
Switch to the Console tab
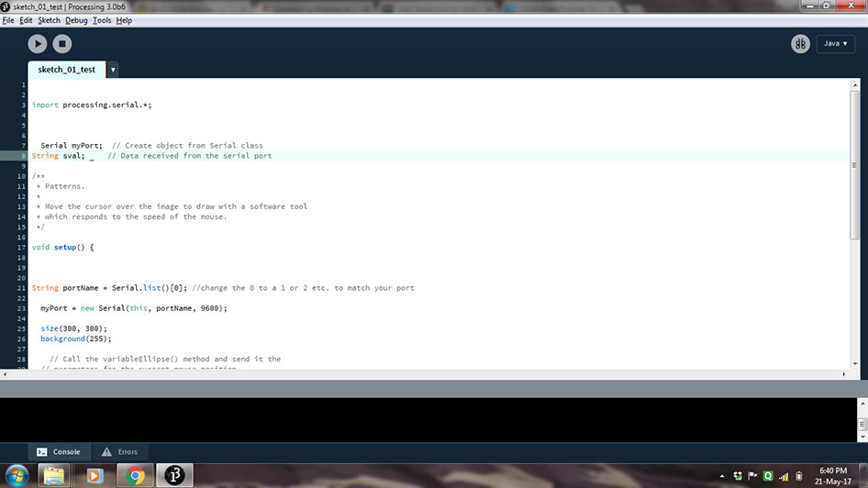[59, 452]
